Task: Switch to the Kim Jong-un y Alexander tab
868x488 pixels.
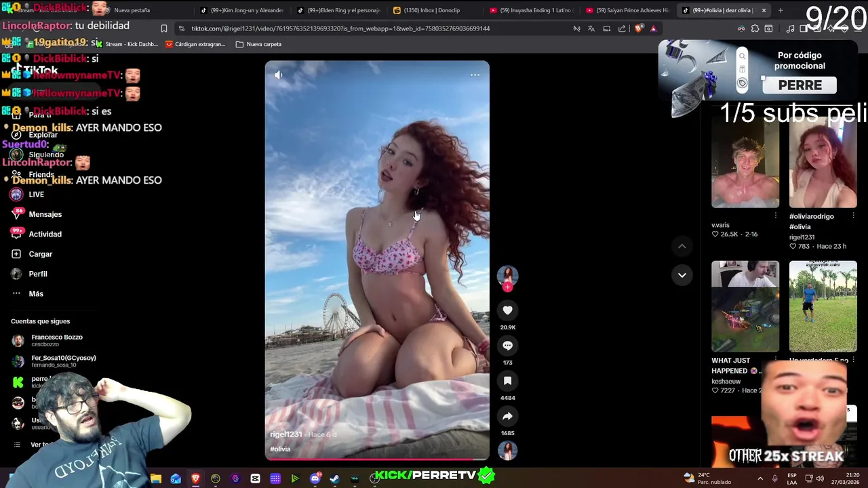Action: (x=241, y=10)
